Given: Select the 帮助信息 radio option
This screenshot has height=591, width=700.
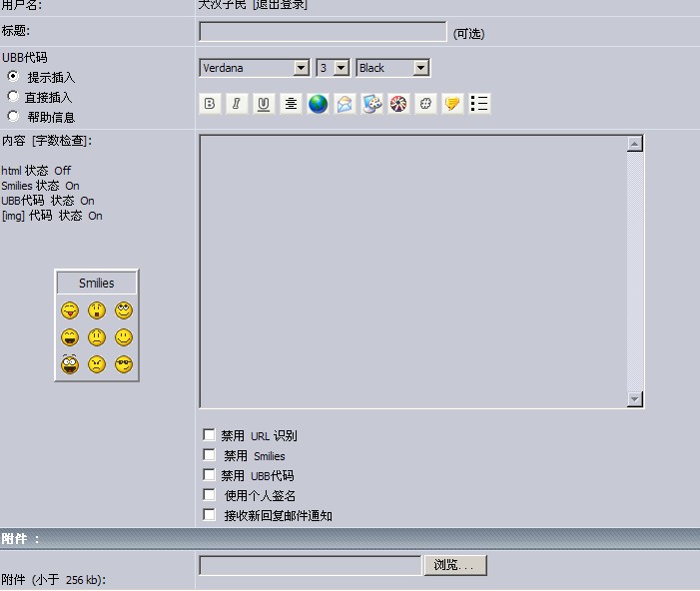Looking at the screenshot, I should click(13, 117).
